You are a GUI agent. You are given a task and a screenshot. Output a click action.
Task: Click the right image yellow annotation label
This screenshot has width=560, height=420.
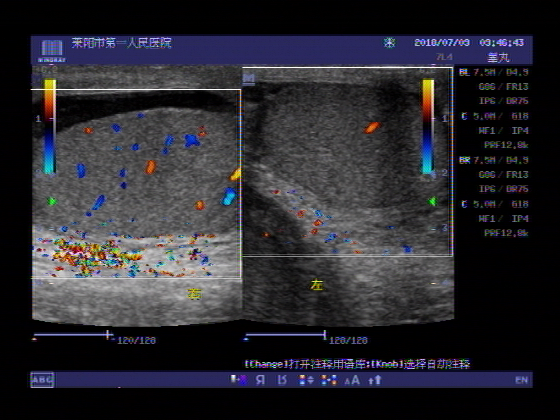click(317, 285)
